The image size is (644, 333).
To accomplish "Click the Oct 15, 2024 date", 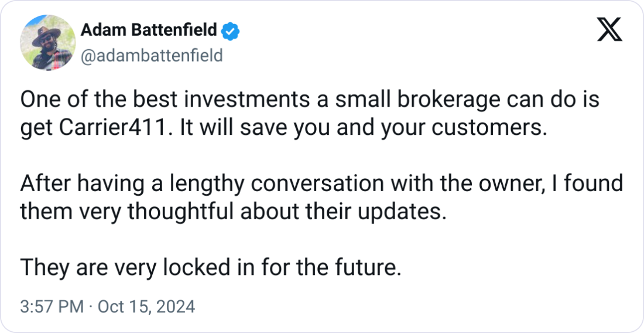I will point(145,307).
